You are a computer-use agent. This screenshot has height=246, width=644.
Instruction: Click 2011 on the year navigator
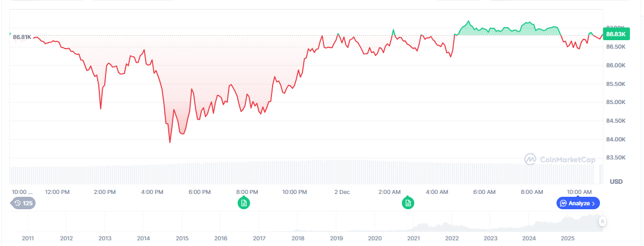28,238
